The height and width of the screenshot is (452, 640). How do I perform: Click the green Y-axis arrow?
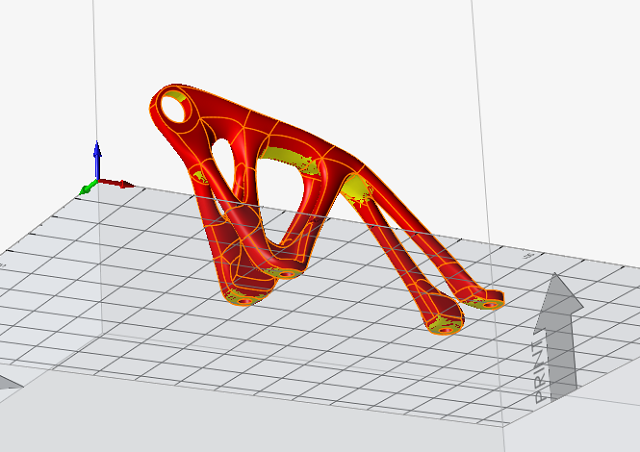85,188
